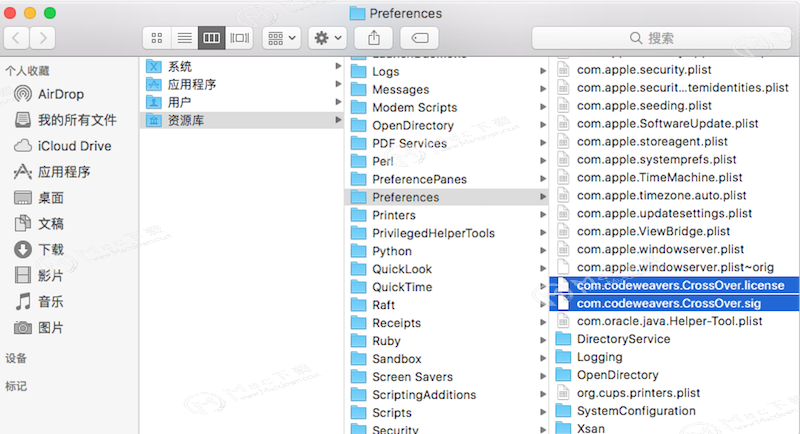Select Preferences folder in middle column

[x=448, y=197]
